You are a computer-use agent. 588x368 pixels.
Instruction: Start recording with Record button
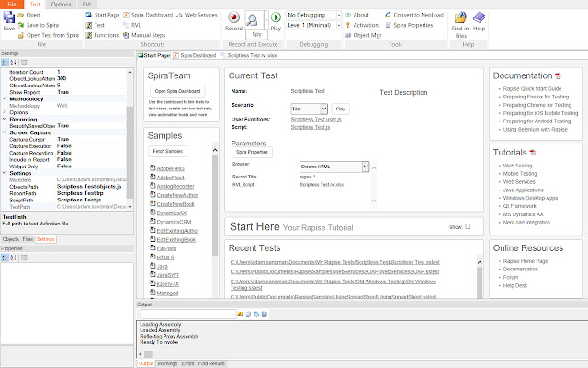(x=233, y=21)
